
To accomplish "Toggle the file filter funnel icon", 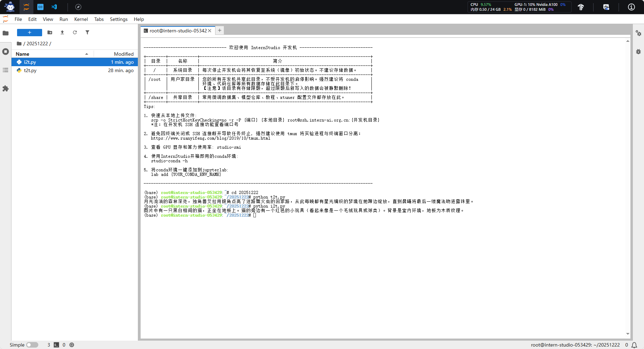I will [87, 32].
